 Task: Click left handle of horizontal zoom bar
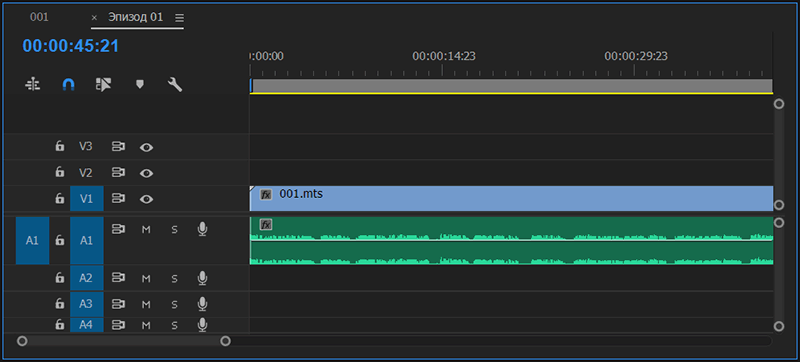(x=22, y=341)
